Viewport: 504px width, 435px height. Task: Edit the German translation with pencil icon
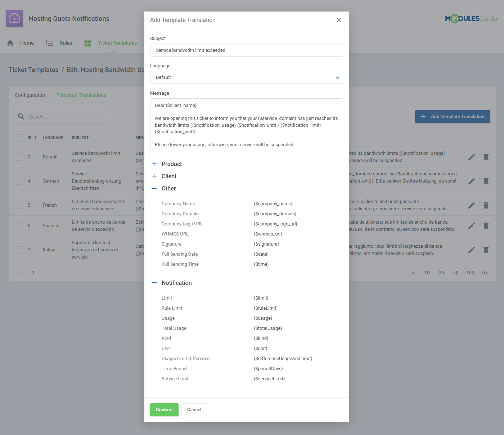tap(472, 181)
